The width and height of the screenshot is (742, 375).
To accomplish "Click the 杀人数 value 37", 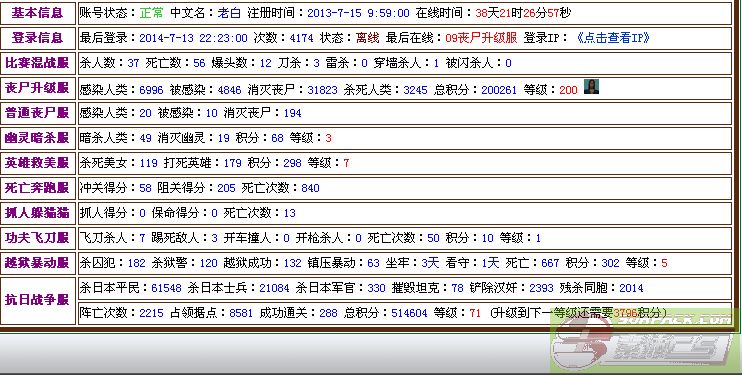I will coord(133,63).
